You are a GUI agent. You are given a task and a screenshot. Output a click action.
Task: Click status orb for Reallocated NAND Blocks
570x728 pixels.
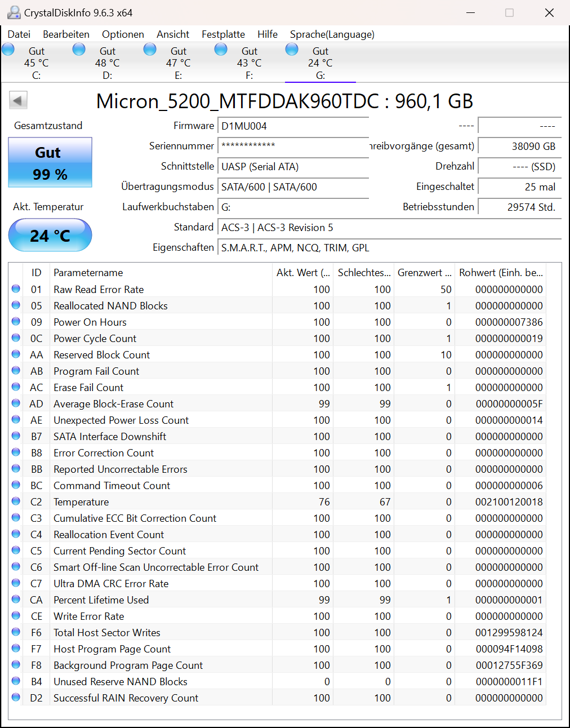pyautogui.click(x=16, y=305)
